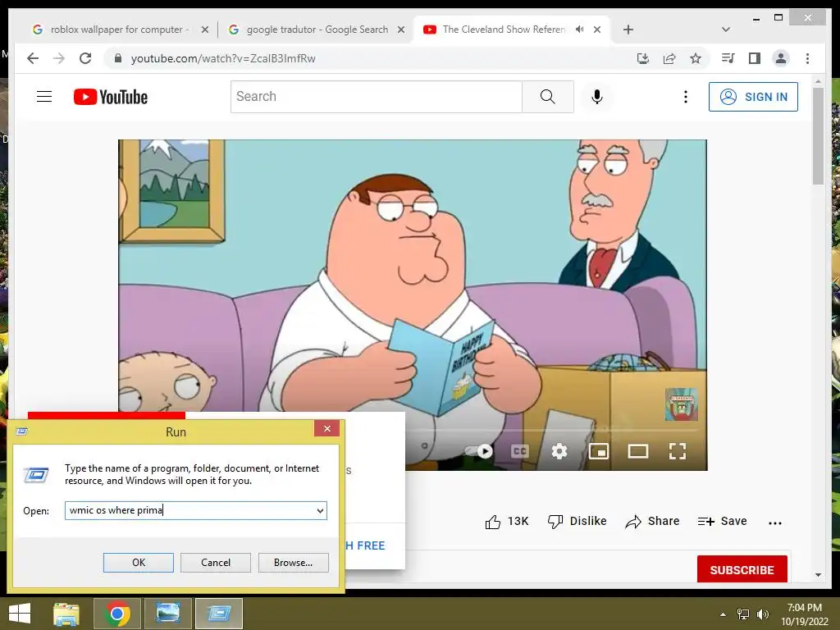
Task: Reload the YouTube page
Action: click(85, 58)
